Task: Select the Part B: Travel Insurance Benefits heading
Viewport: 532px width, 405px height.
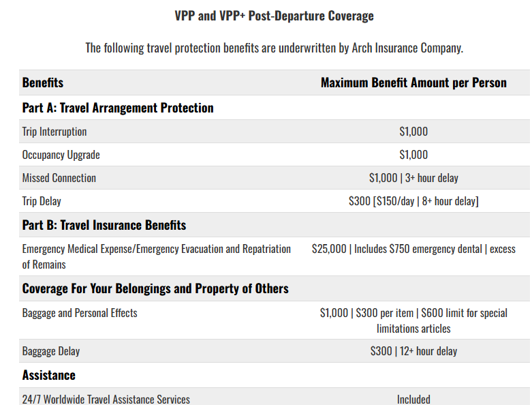Action: [104, 225]
